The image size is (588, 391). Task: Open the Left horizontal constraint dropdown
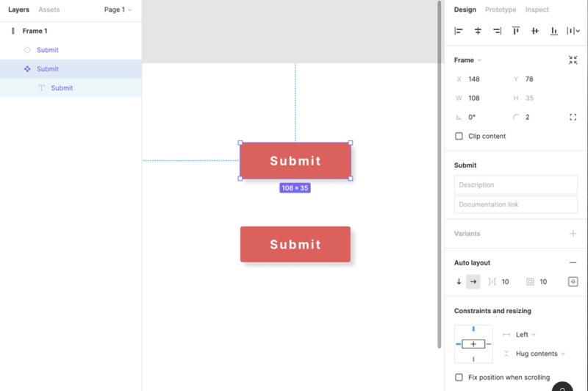pos(525,334)
